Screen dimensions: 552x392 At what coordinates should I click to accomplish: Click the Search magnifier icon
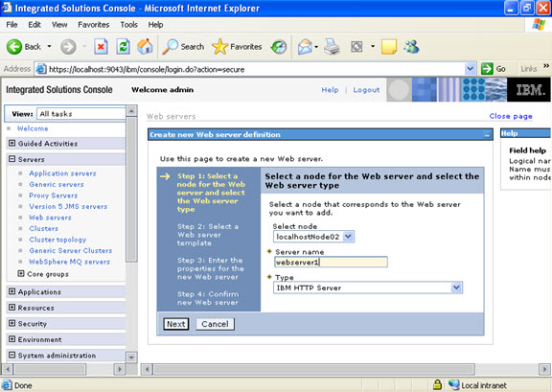coord(170,47)
